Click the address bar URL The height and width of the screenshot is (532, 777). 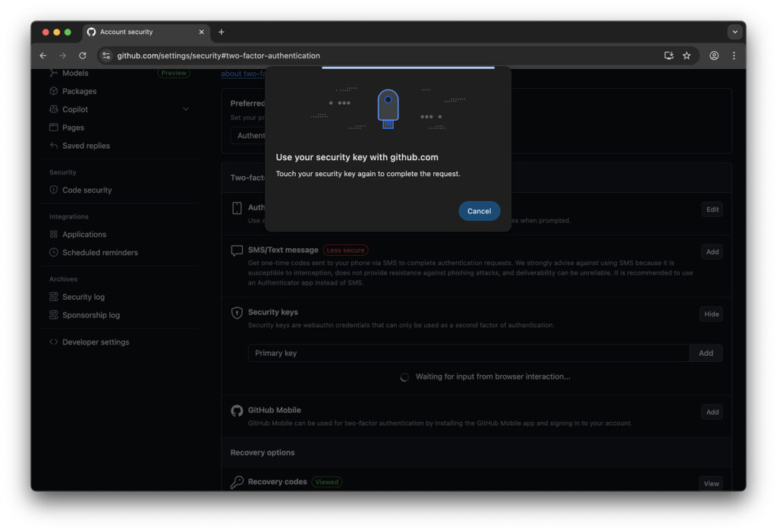tap(218, 55)
